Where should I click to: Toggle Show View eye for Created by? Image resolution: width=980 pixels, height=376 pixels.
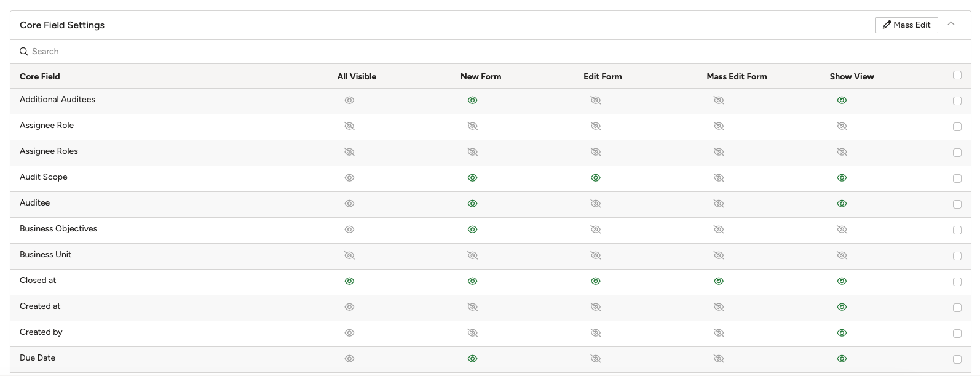click(x=842, y=333)
